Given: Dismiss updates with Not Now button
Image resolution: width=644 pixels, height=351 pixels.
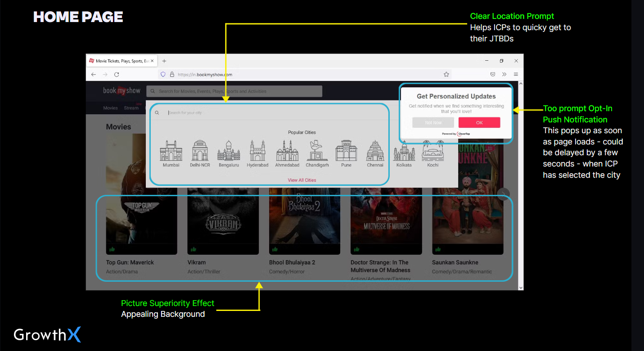Looking at the screenshot, I should coord(433,122).
